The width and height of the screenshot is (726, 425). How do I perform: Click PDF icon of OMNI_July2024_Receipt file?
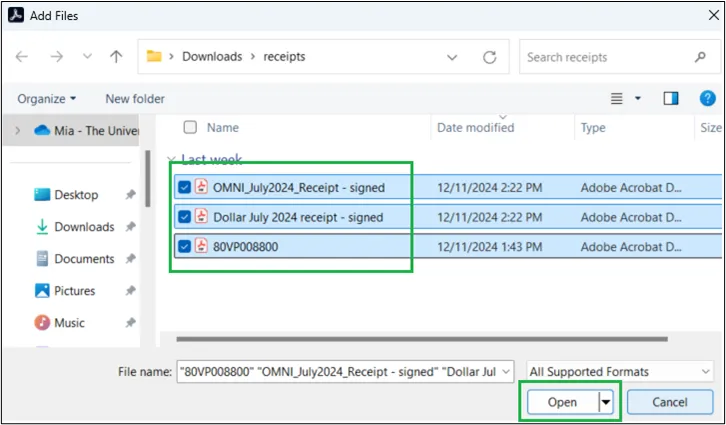point(201,186)
